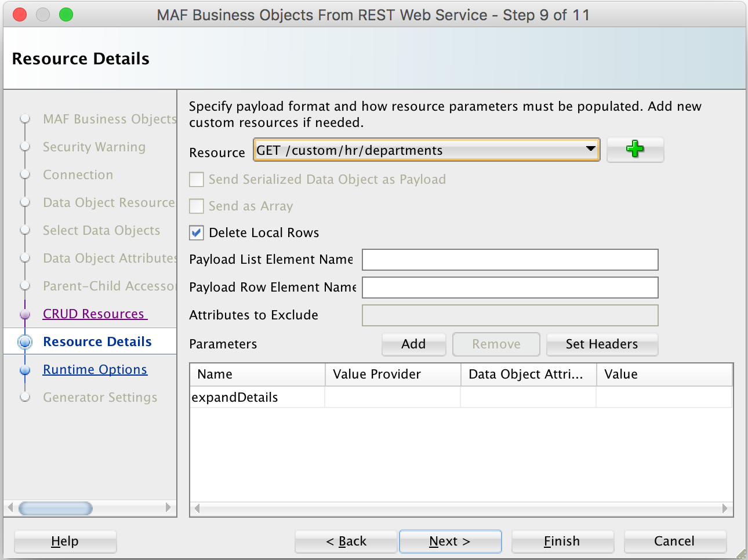Select the Attributes to Exclude field
748x560 pixels.
coord(510,315)
